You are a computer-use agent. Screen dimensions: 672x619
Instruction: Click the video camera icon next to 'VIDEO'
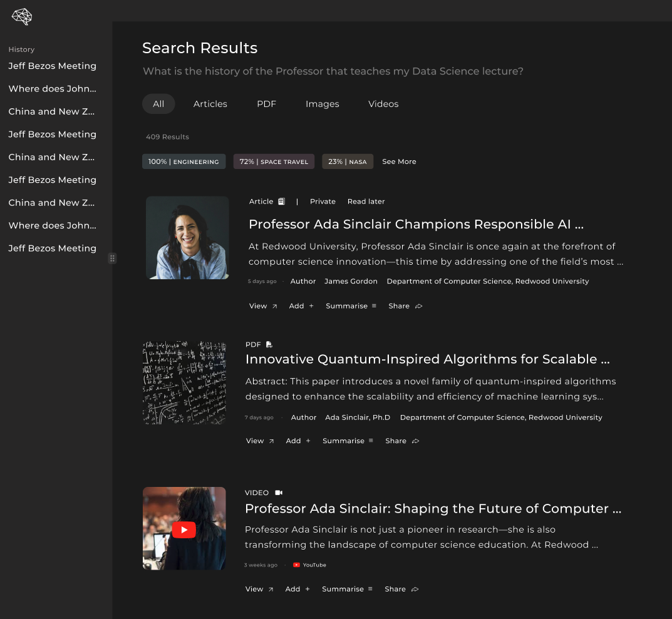point(277,493)
